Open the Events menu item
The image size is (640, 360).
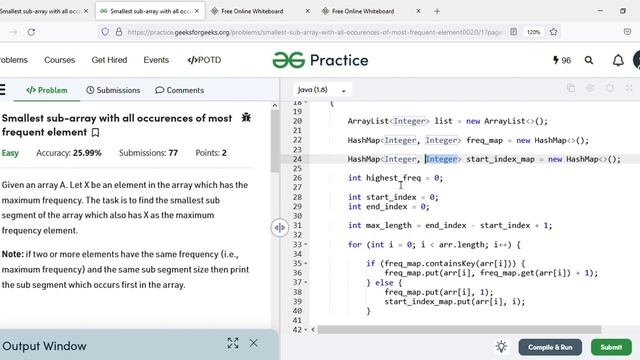(156, 60)
